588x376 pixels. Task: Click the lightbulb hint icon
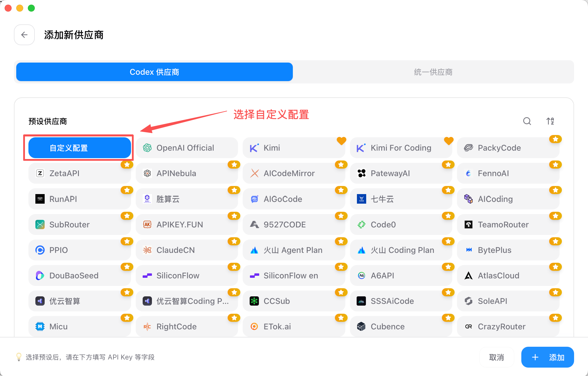pos(19,357)
